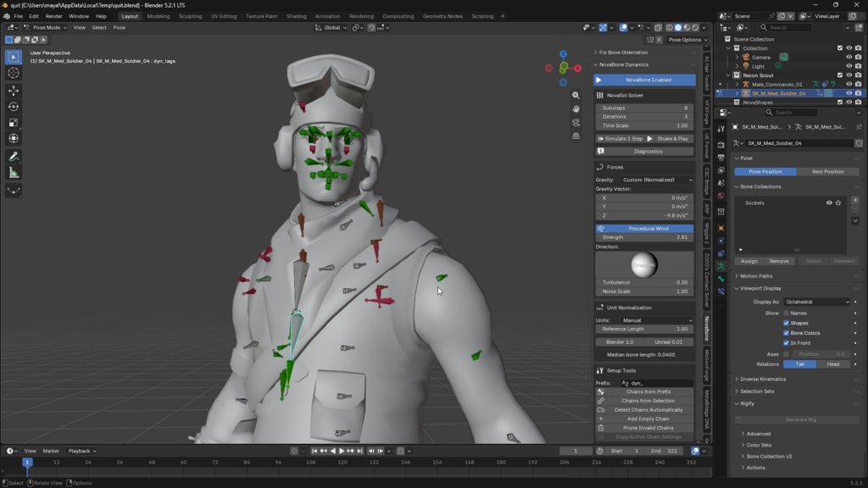The width and height of the screenshot is (868, 488).
Task: Expand the Inverse Kinematics panel
Action: click(x=763, y=379)
